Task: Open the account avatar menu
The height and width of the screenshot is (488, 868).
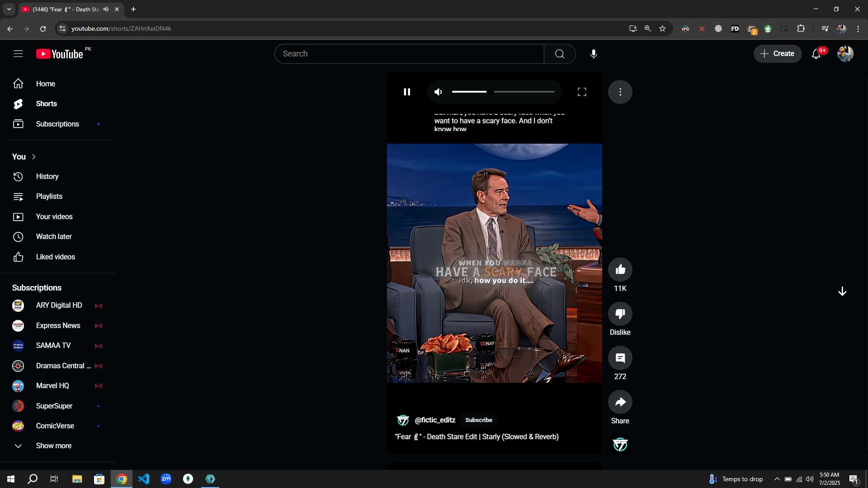Action: pos(845,54)
